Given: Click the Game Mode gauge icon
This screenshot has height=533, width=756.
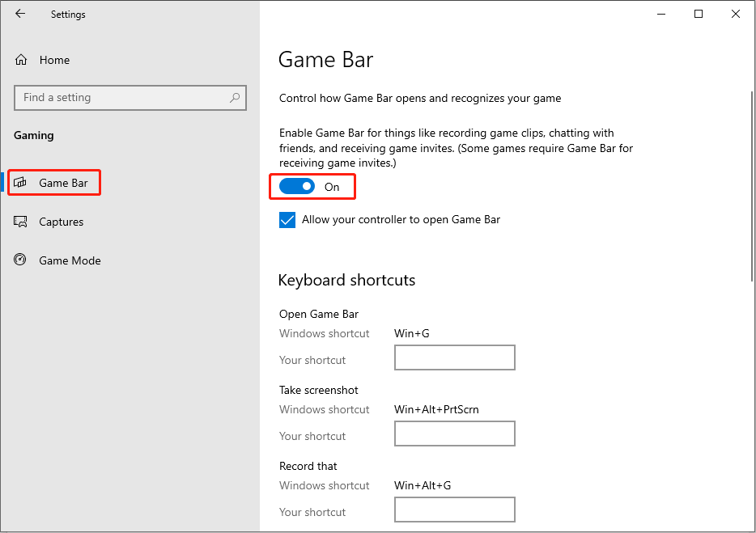Looking at the screenshot, I should point(19,260).
